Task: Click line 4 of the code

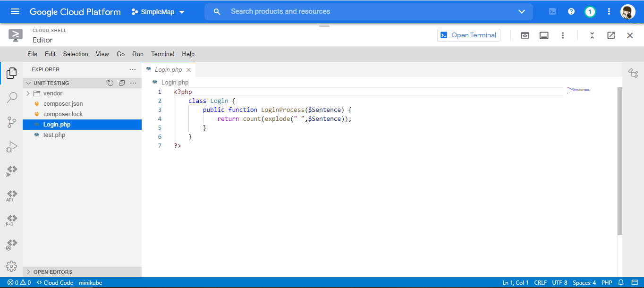Action: point(285,119)
